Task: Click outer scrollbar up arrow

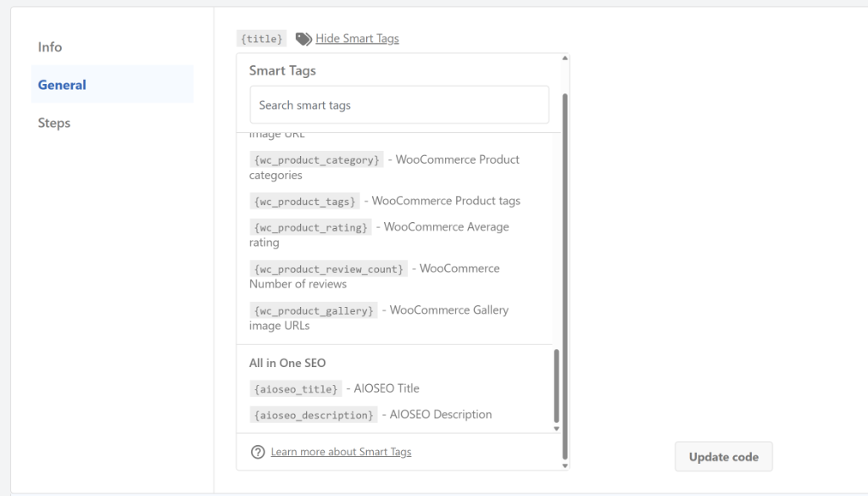Action: click(x=565, y=59)
